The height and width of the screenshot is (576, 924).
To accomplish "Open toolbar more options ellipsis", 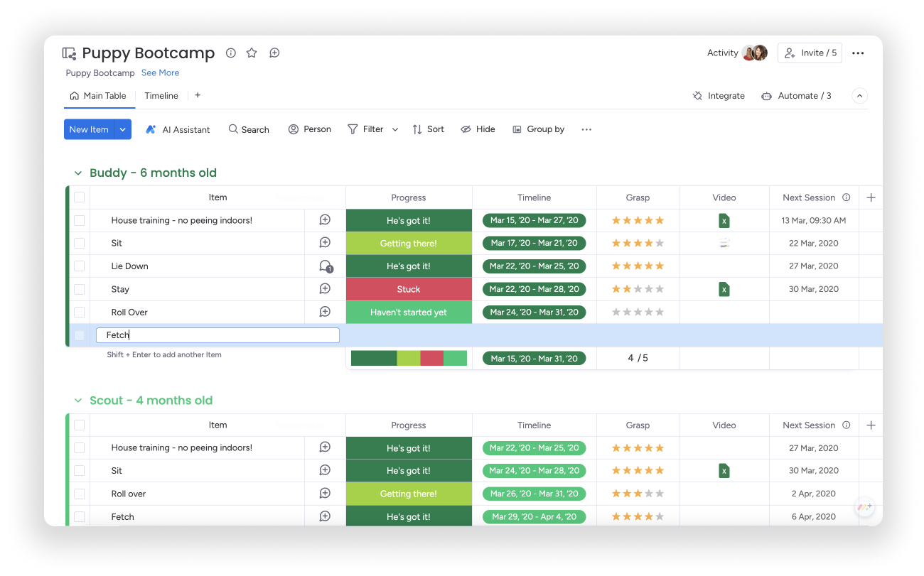I will point(586,129).
